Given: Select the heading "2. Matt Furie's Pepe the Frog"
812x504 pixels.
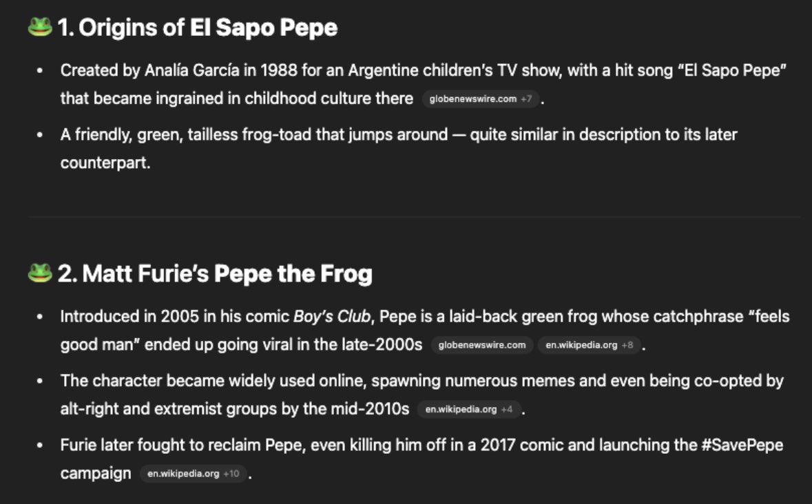Looking at the screenshot, I should tap(215, 273).
